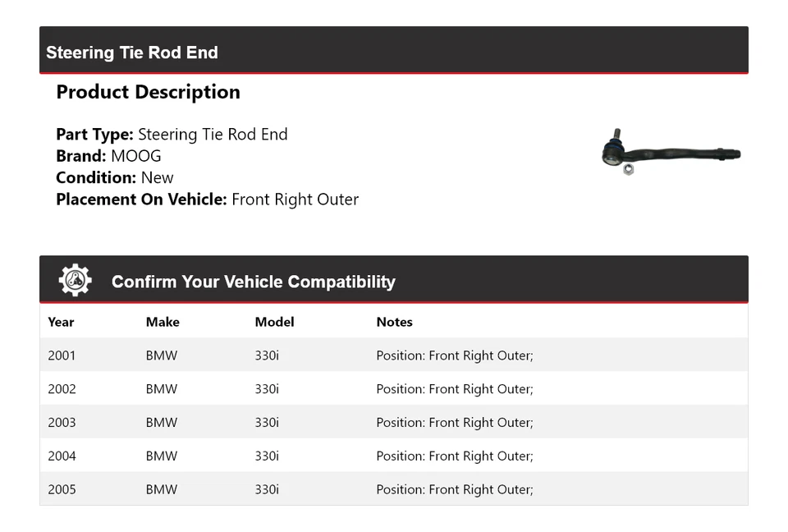This screenshot has width=788, height=532.
Task: Select the 2001 BMW 330i row
Action: 393,355
